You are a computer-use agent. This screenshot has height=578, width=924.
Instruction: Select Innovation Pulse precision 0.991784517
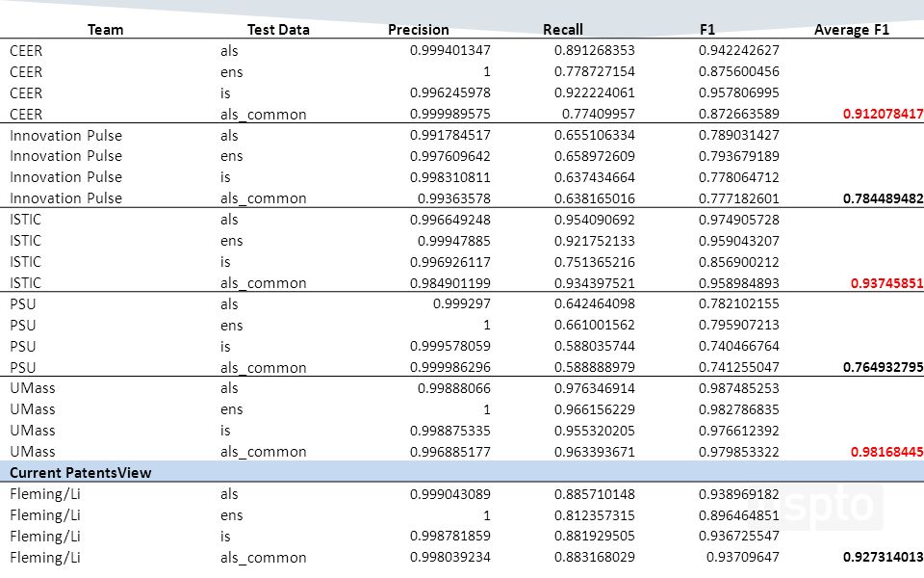(x=450, y=135)
